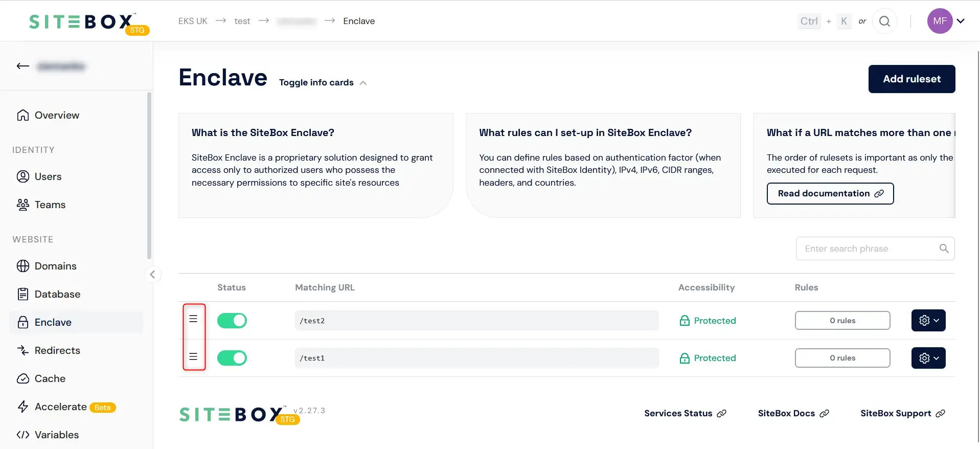Focus the Enter search phrase field

click(x=875, y=249)
